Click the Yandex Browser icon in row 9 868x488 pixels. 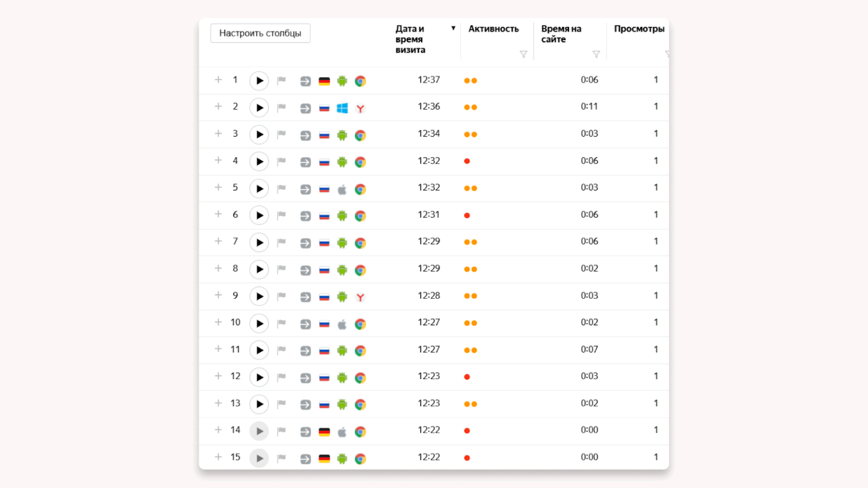(360, 297)
